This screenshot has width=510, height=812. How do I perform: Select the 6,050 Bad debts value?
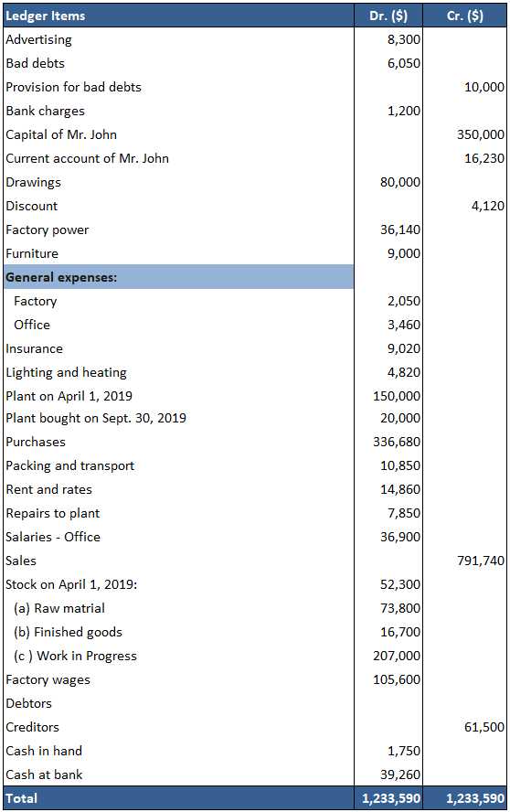coord(404,63)
